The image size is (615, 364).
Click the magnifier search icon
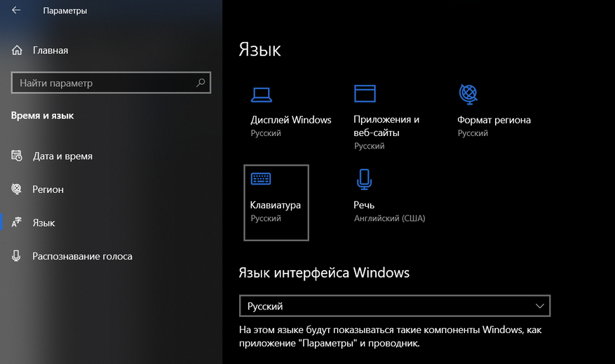(x=201, y=82)
